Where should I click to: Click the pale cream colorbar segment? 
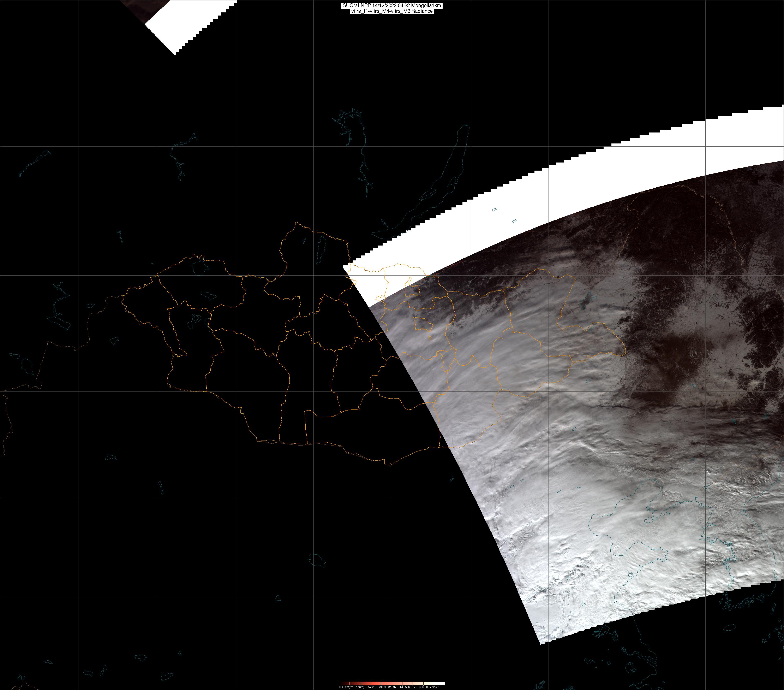tap(429, 683)
